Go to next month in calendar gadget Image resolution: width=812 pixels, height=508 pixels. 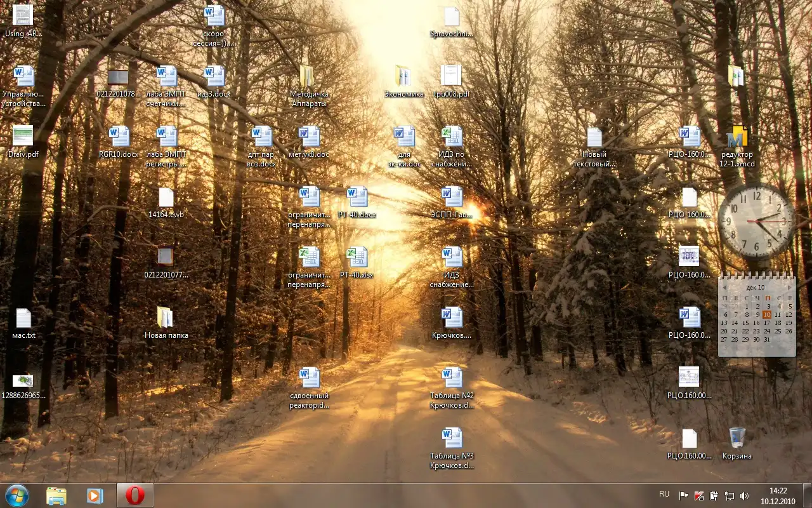tap(789, 287)
